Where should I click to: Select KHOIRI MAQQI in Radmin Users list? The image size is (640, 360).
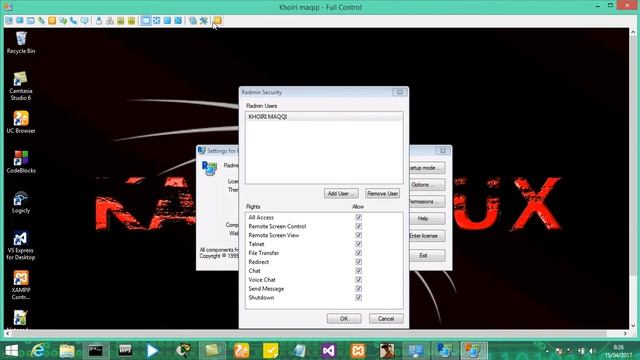click(x=324, y=117)
